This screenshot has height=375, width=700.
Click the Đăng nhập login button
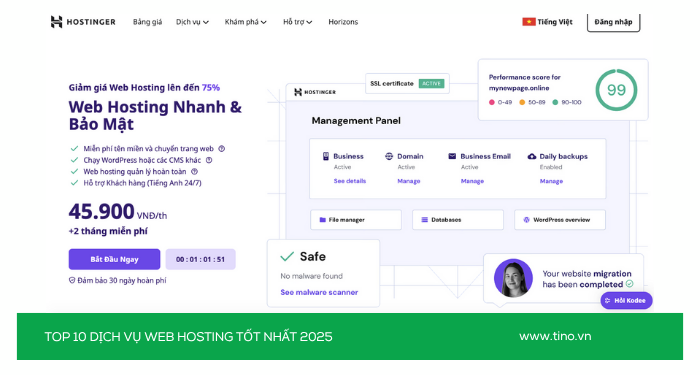tap(613, 22)
